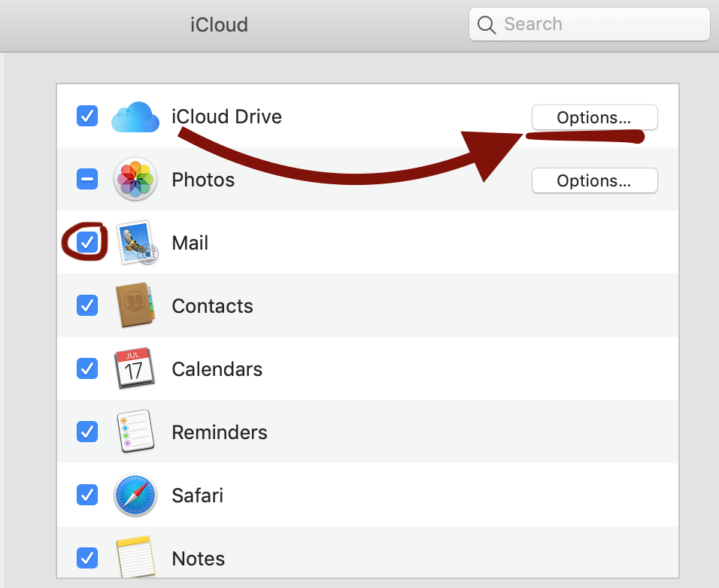Toggle the Photos mixed-state checkbox
The image size is (719, 588).
[x=87, y=179]
